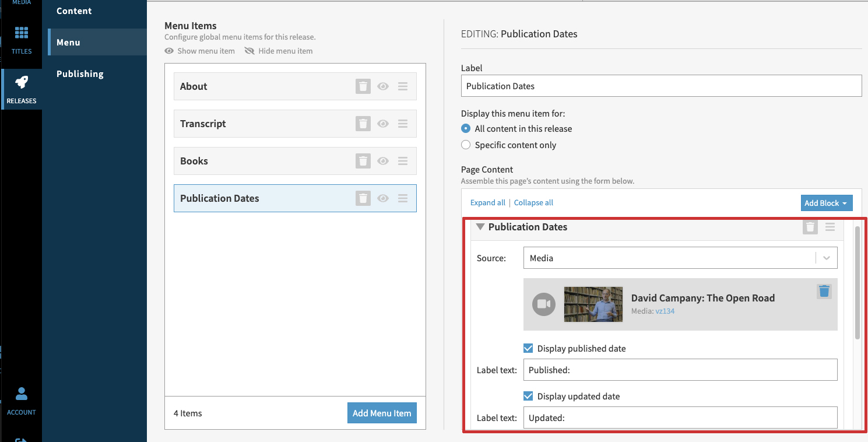
Task: Open the Source dropdown showing Media
Action: [x=680, y=258]
